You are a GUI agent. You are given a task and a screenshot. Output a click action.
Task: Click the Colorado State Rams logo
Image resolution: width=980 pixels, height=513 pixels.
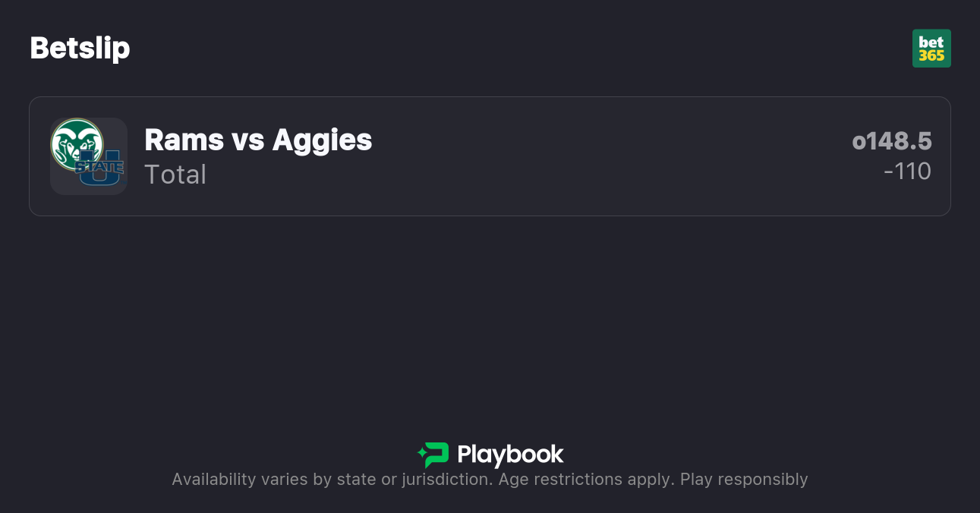76,143
